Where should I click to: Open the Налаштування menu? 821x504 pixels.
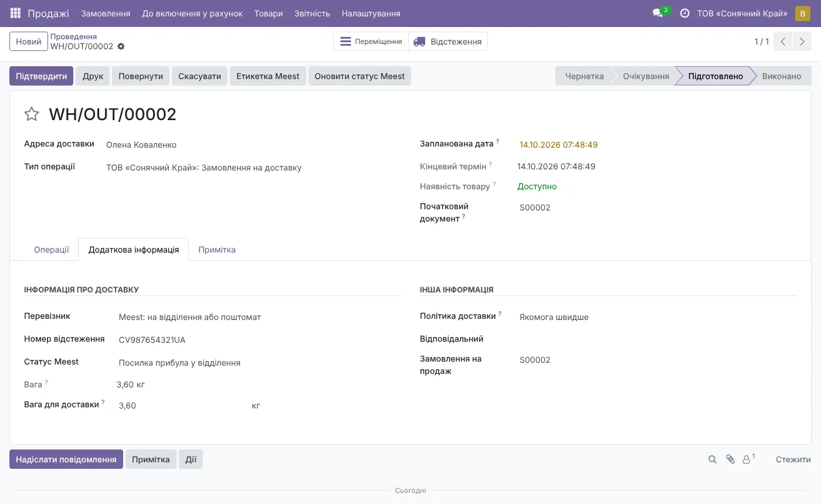pyautogui.click(x=371, y=13)
